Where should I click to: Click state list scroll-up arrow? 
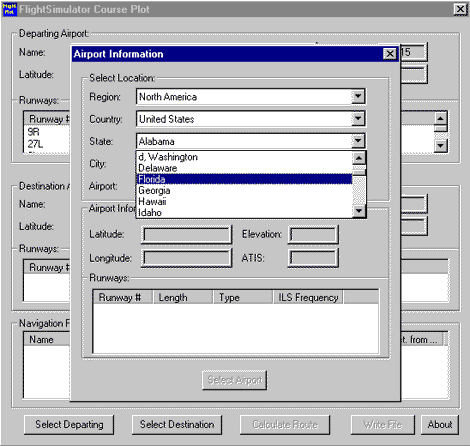coord(359,158)
